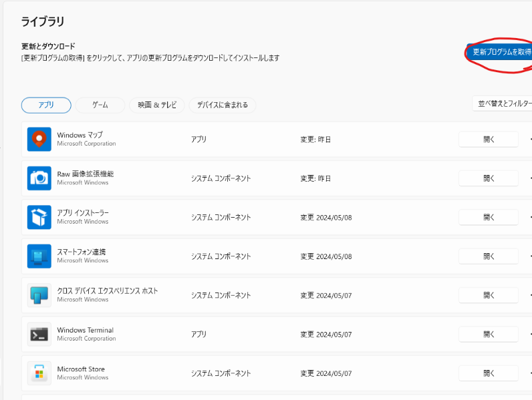The width and height of the screenshot is (532, 400).
Task: Click 開く for アプリ インストーラー
Action: click(x=488, y=217)
